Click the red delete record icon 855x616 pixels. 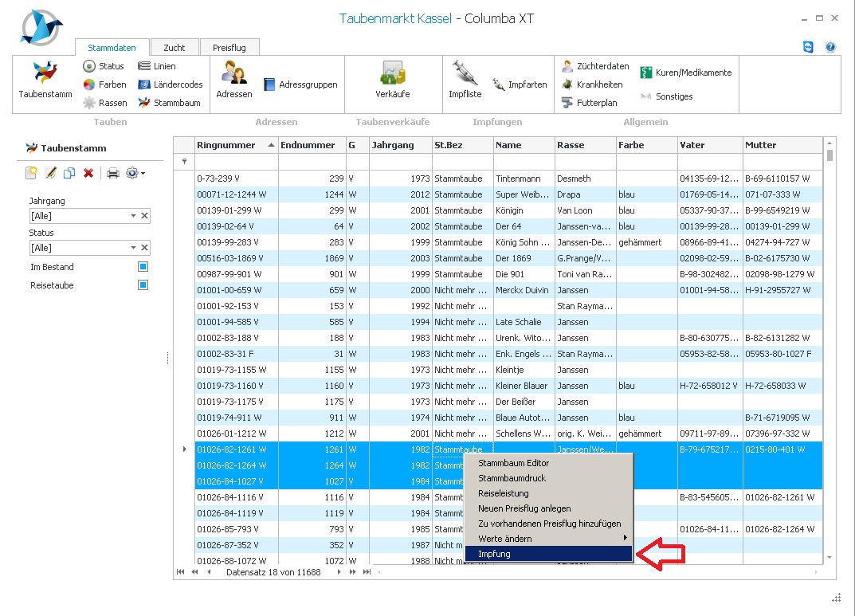[88, 173]
